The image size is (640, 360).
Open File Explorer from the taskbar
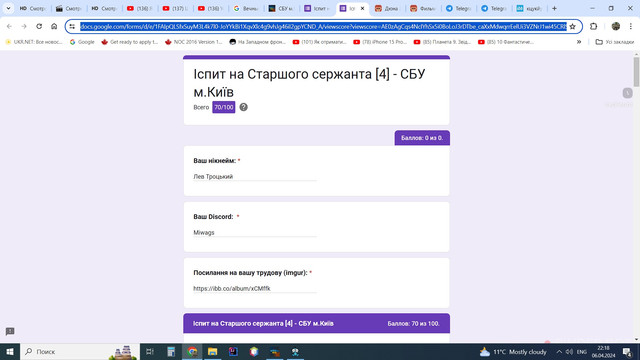[213, 351]
